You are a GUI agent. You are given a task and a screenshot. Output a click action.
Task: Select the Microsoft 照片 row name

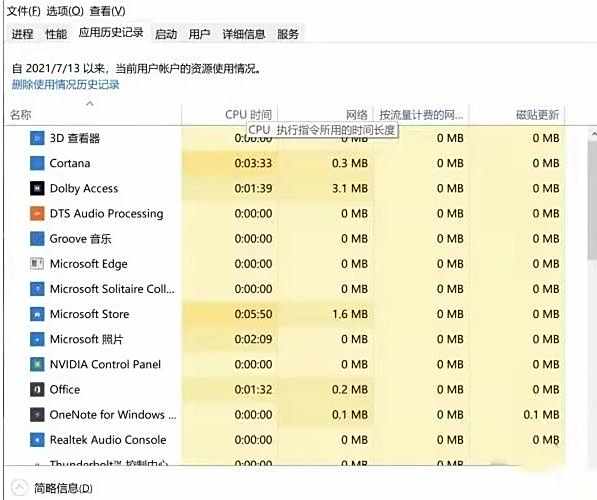tap(86, 339)
